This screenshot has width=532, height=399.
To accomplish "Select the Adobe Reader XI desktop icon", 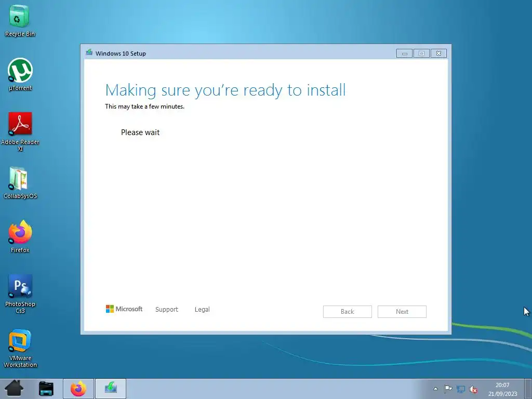I will tap(20, 131).
